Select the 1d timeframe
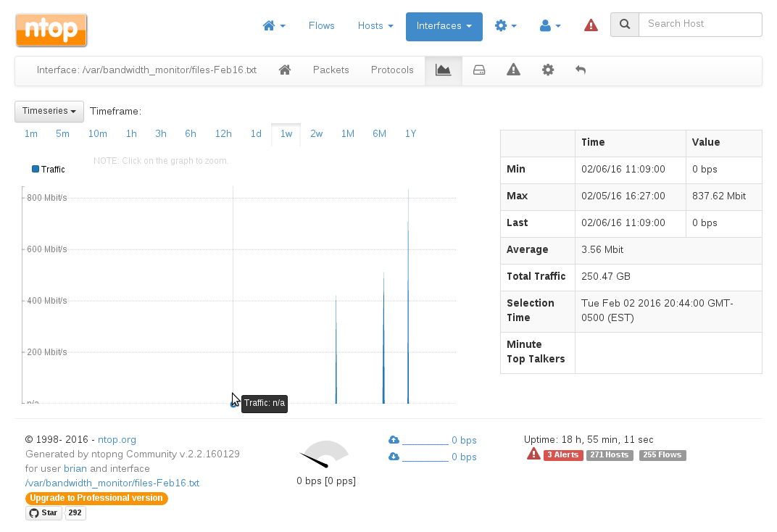Viewport: 777px width, 532px height. (x=256, y=134)
